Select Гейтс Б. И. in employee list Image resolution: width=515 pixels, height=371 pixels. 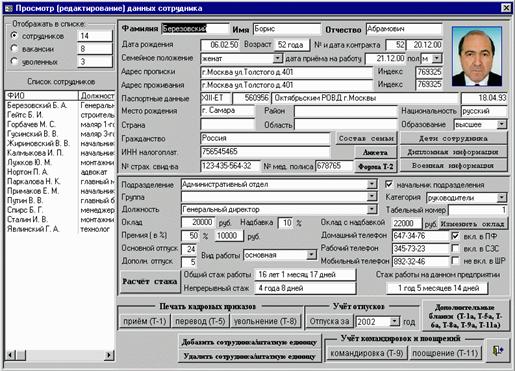[25, 115]
